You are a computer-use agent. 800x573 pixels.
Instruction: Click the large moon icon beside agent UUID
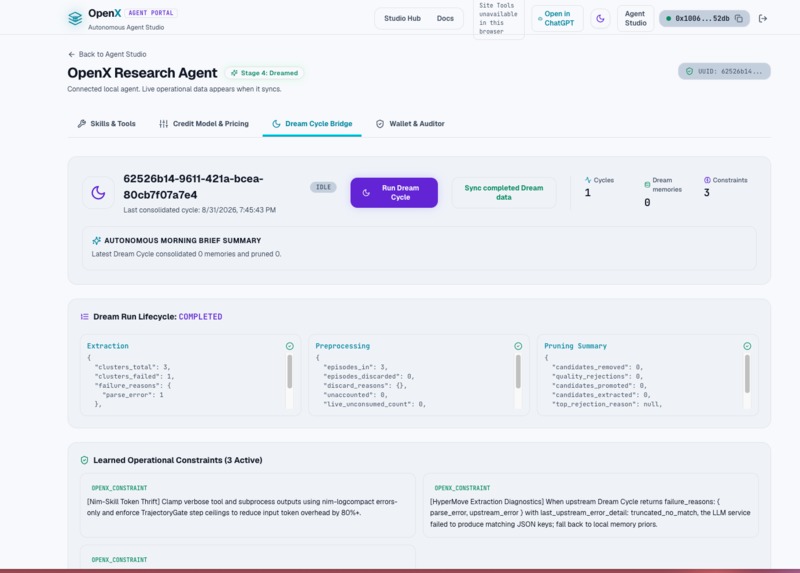point(98,193)
